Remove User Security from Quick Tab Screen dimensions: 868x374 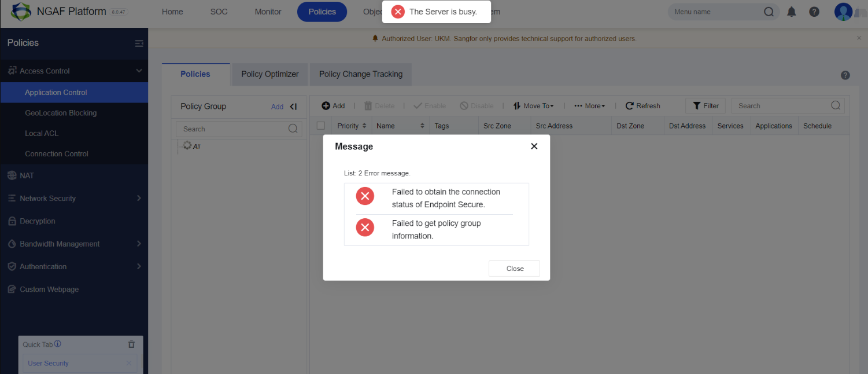128,364
